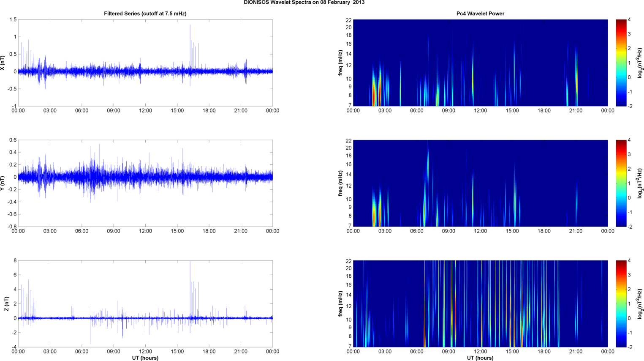Screen dimensions: 644x361
Task: Click the UT (hours) label under bottom wavelet plot
Action: tap(480, 358)
